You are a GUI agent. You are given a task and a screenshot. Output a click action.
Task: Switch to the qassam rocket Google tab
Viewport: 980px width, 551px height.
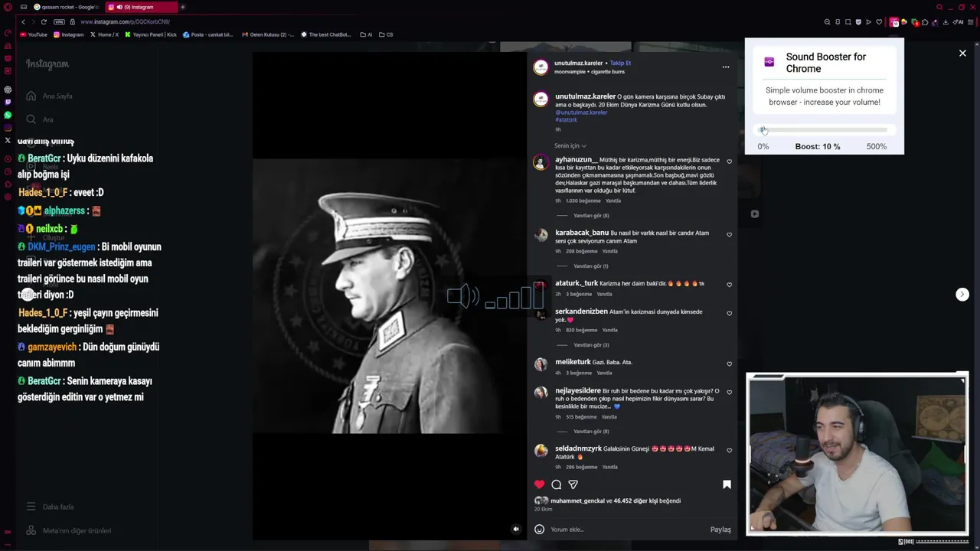click(66, 7)
